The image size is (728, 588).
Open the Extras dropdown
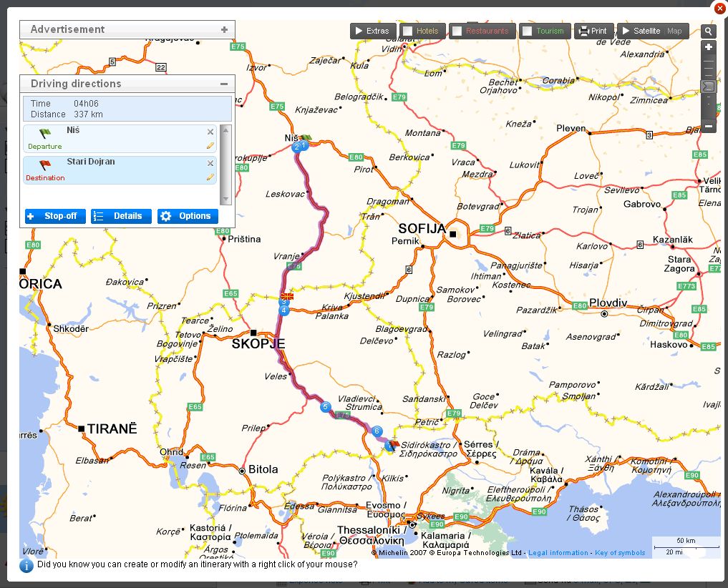tap(372, 31)
